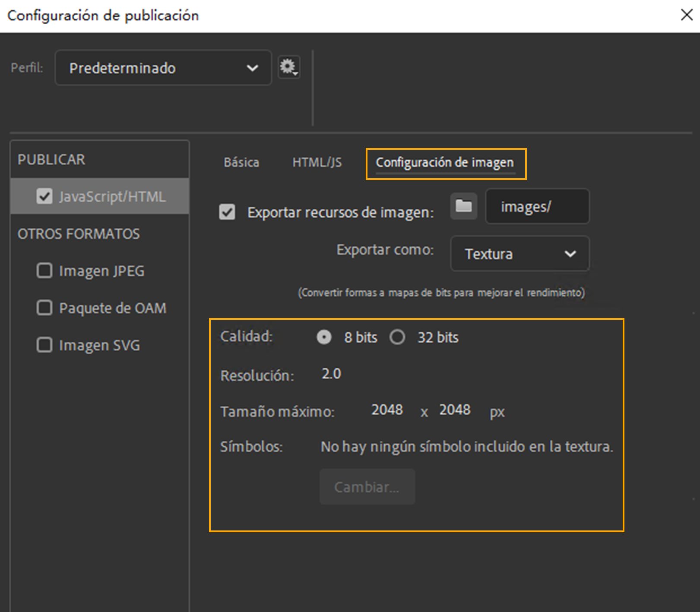
Task: Edit the images/ folder path field
Action: (x=537, y=207)
